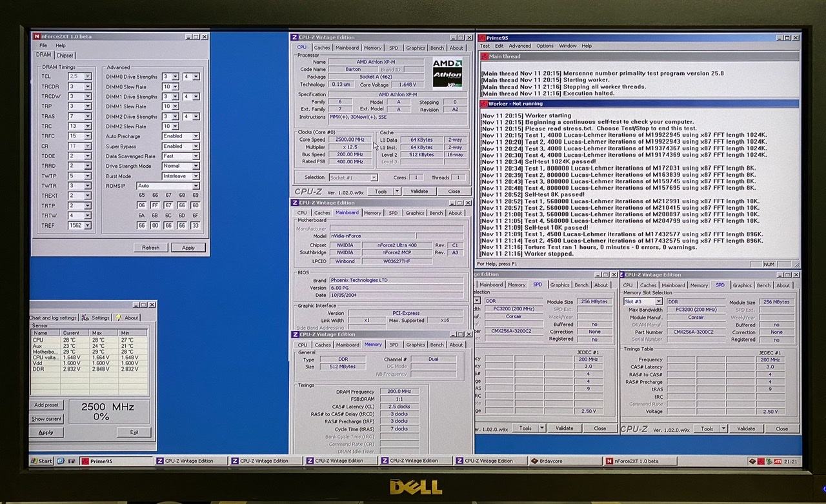Click the AMD Athlon XP logo image
The image size is (826, 504).
(x=447, y=73)
